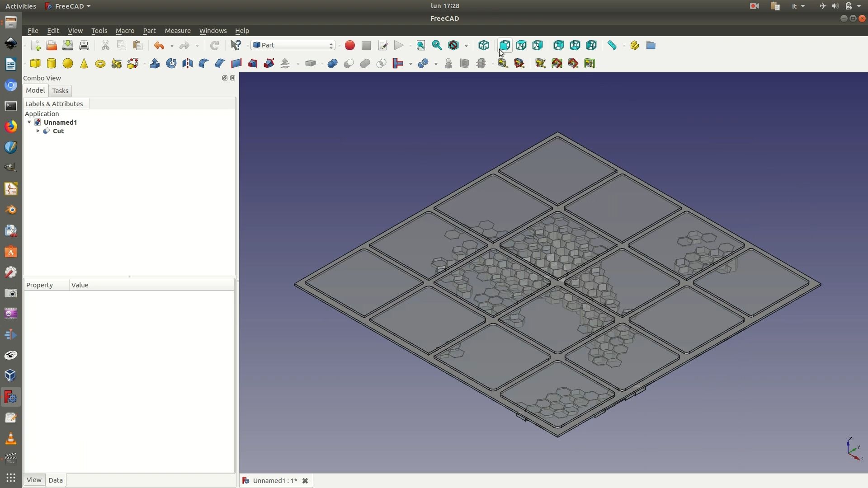Select the Measure Angular tool
The width and height of the screenshot is (868, 488).
[x=519, y=63]
